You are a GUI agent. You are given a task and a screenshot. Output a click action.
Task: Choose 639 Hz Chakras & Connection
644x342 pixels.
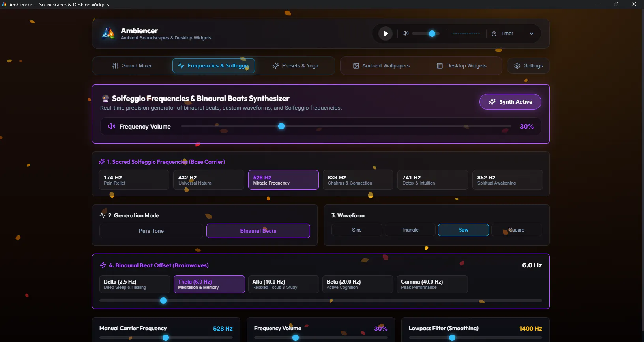click(358, 180)
